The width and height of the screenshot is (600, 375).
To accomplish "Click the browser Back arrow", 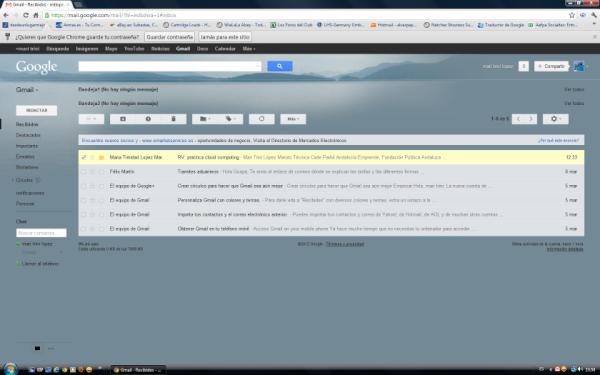I will coord(5,15).
